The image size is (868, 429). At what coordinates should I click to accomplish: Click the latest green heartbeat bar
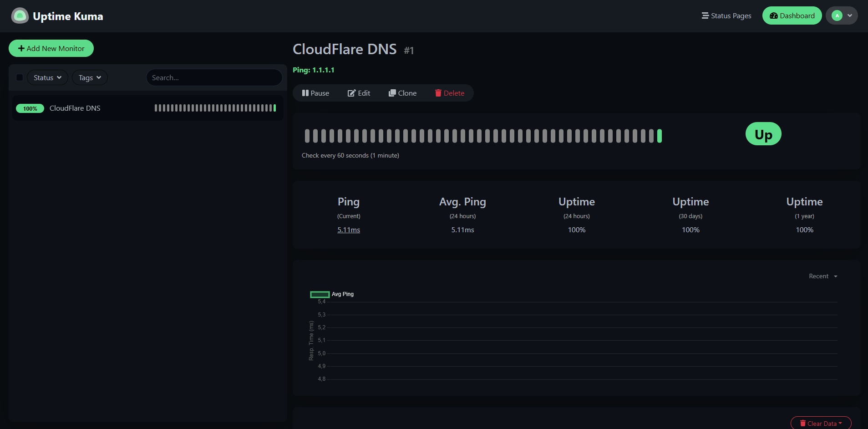[x=659, y=136]
